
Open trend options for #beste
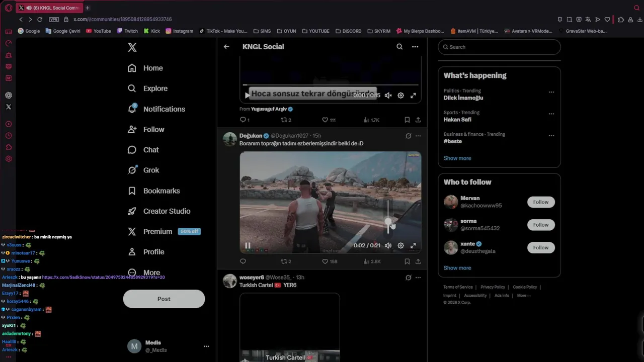551,135
